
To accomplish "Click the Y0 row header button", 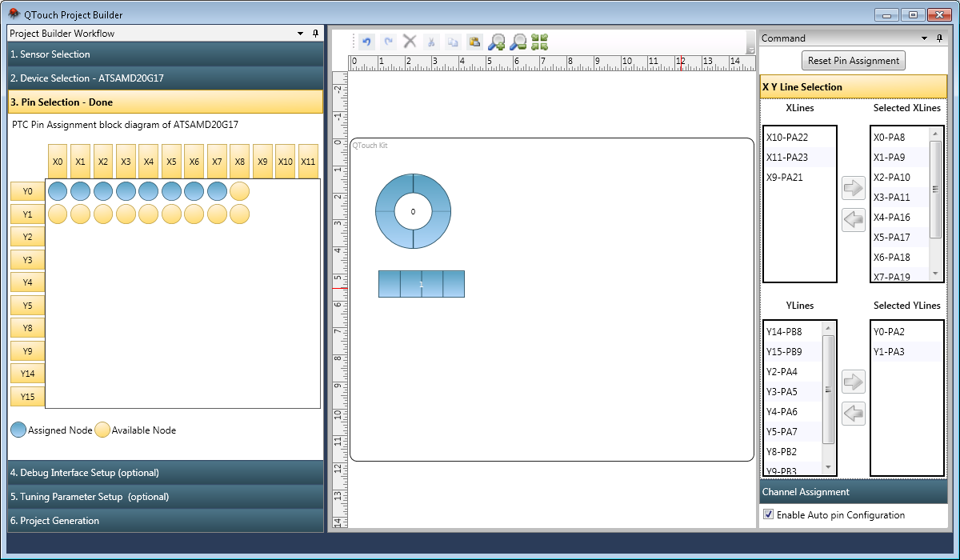I will (28, 191).
